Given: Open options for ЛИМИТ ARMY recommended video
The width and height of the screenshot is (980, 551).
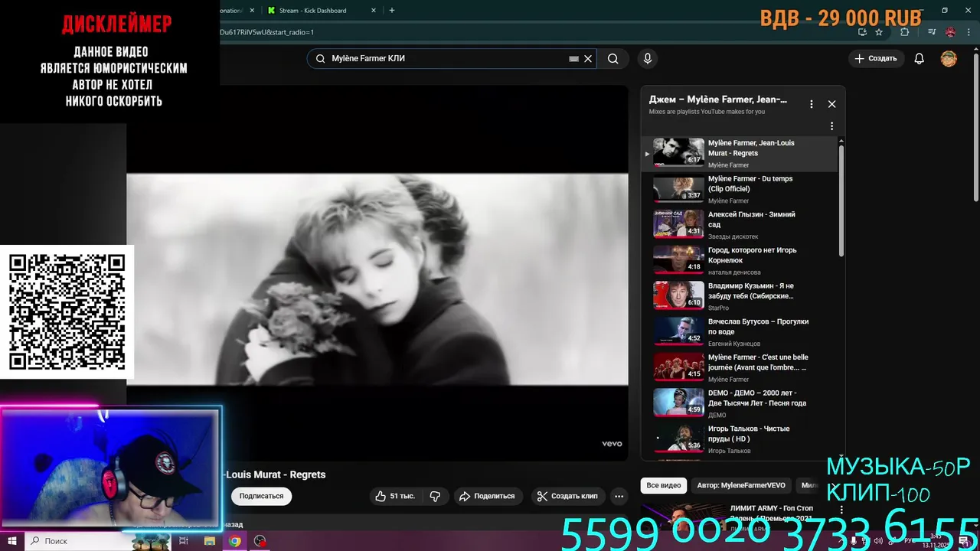Looking at the screenshot, I should tap(841, 510).
